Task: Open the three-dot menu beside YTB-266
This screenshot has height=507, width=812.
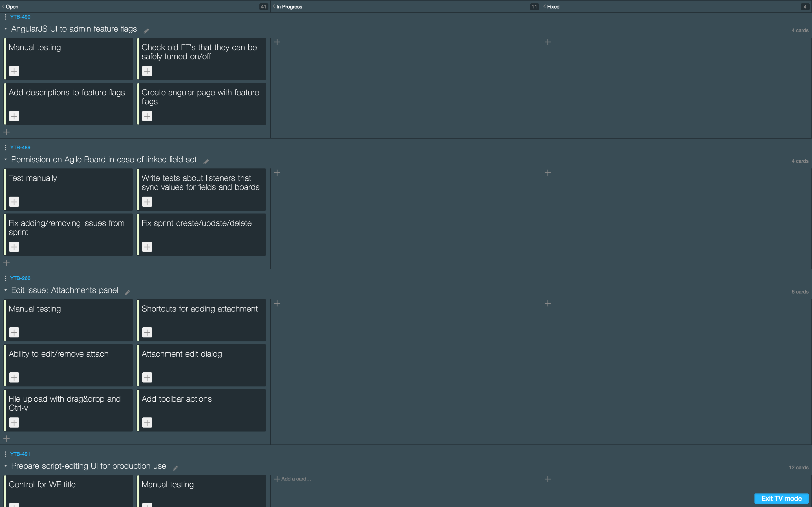Action: 5,278
